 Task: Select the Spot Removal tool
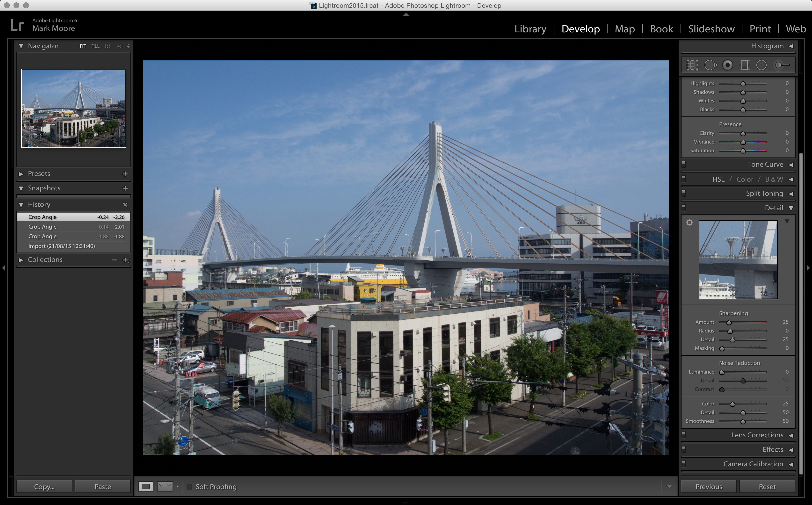tap(710, 65)
